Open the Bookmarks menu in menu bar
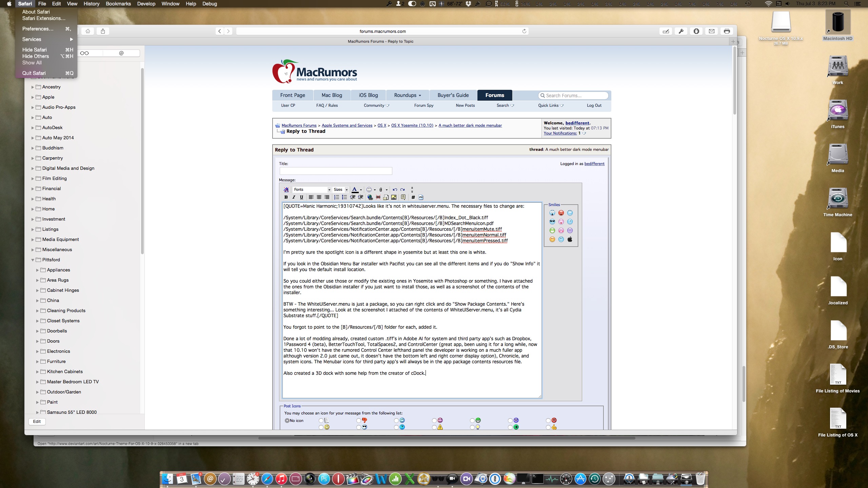The width and height of the screenshot is (868, 488). (118, 4)
